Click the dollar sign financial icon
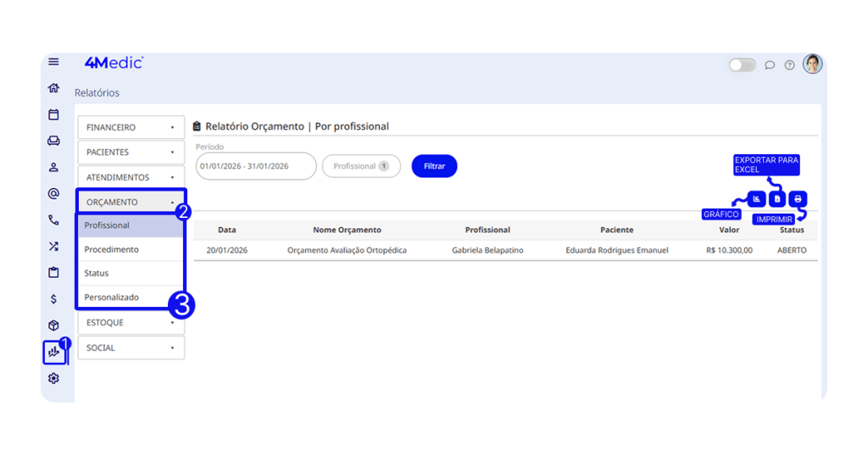The height and width of the screenshot is (456, 868). tap(54, 299)
